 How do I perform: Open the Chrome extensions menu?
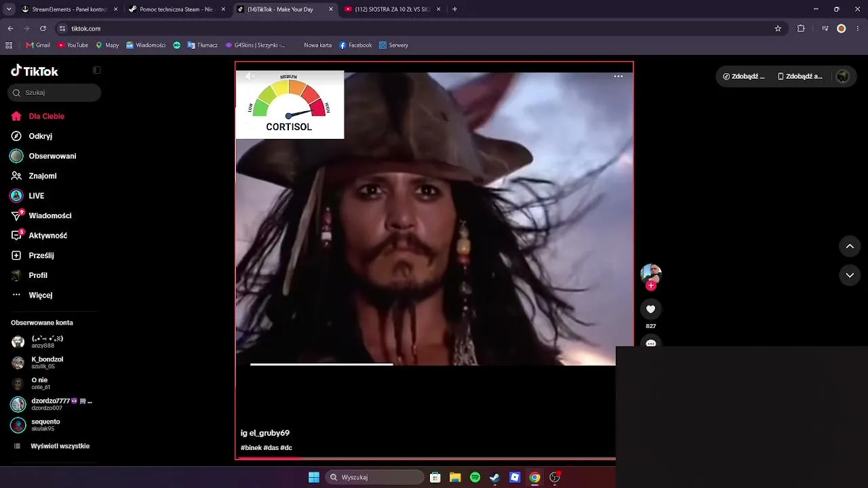801,28
